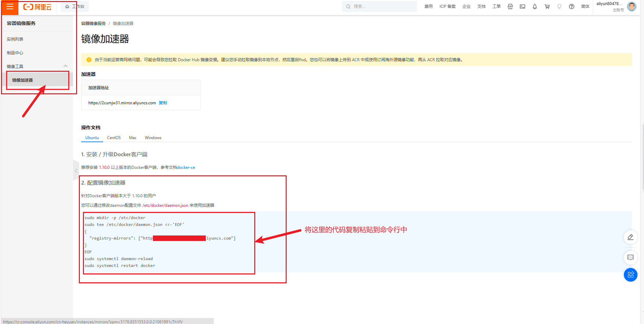Open the chat message floating icon

coord(630,257)
